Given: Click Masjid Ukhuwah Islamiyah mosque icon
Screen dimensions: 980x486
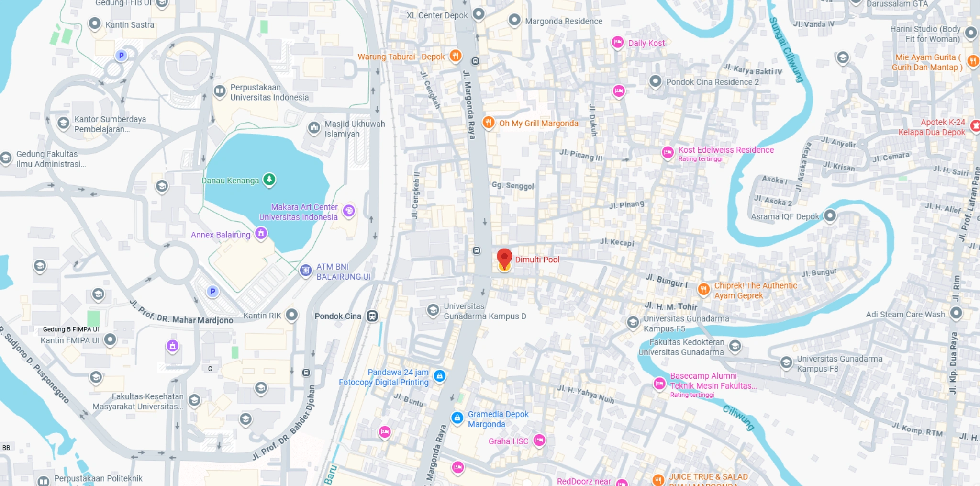Looking at the screenshot, I should [314, 128].
